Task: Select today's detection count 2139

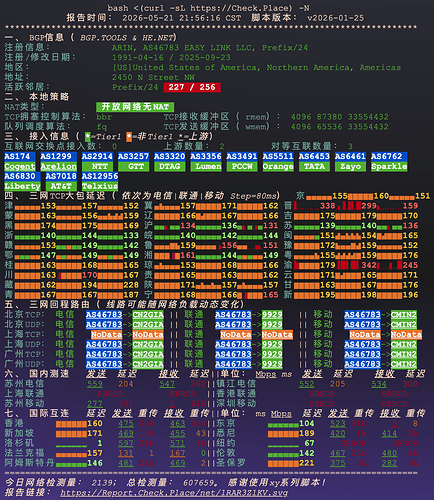Action: tap(102, 483)
